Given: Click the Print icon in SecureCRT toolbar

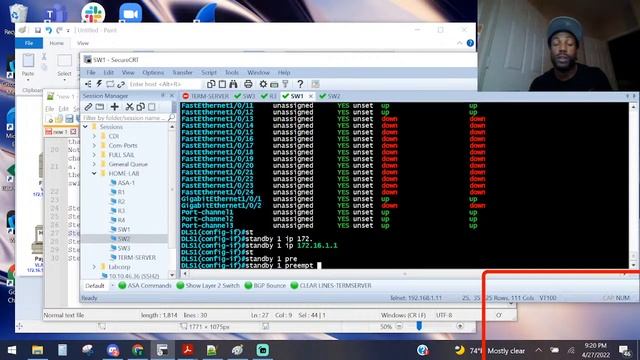Looking at the screenshot, I should click(248, 84).
